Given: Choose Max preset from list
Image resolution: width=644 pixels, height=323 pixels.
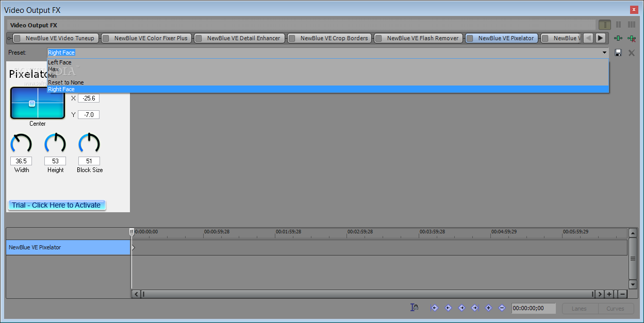Looking at the screenshot, I should [x=328, y=69].
